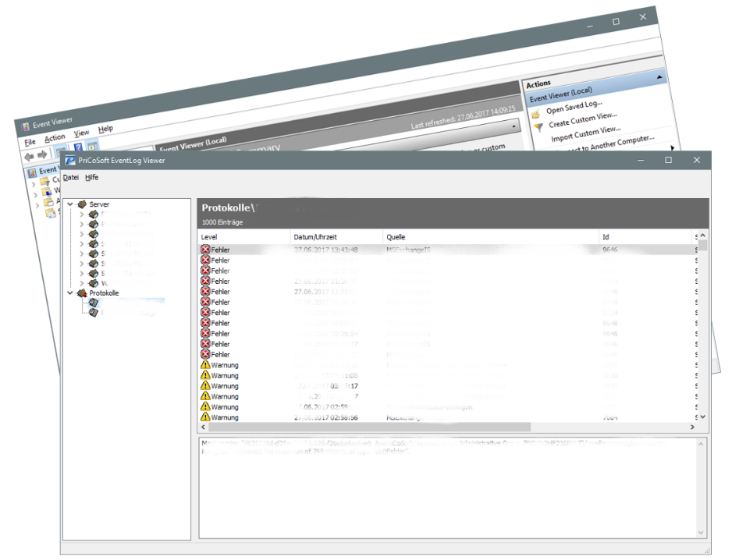Click warning icon of Warnung row 02:58:56
This screenshot has height=560, width=739.
click(205, 417)
